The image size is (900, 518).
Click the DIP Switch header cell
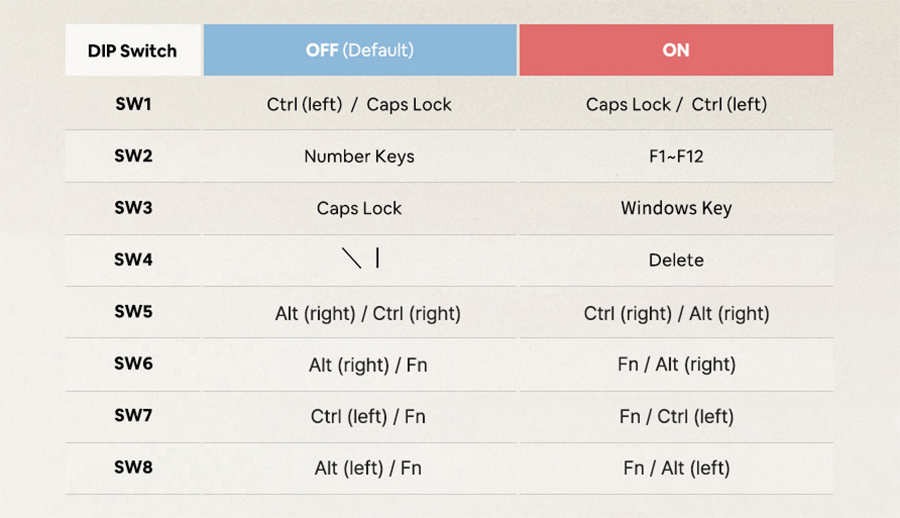133,50
